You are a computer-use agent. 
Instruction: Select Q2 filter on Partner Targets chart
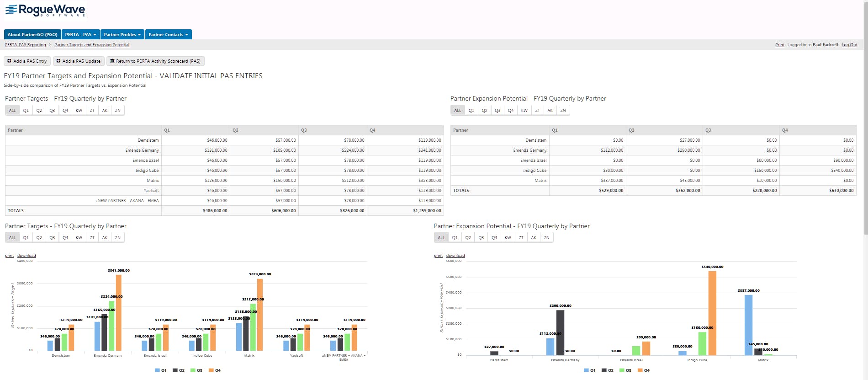[39, 237]
